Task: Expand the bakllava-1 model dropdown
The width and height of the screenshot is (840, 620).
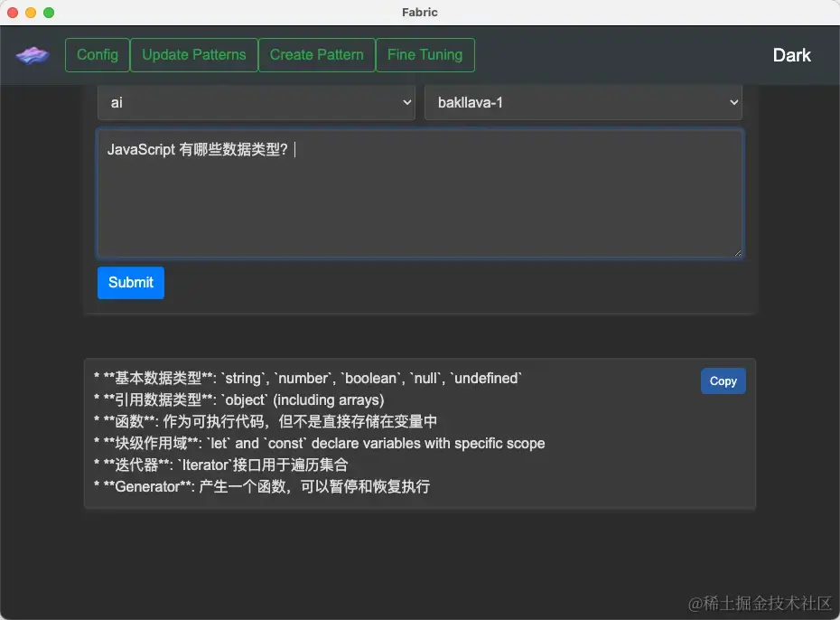Action: (x=583, y=102)
